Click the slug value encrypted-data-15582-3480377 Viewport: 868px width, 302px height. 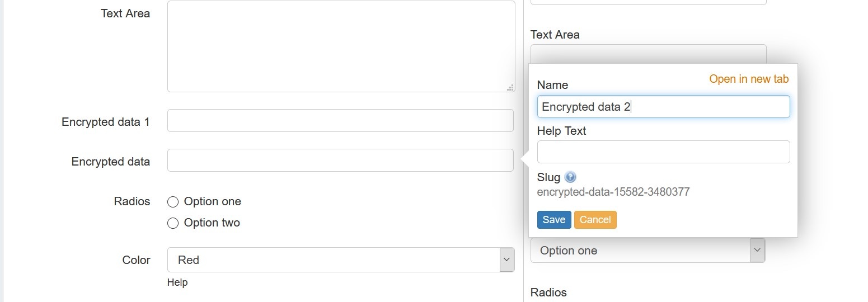[613, 192]
